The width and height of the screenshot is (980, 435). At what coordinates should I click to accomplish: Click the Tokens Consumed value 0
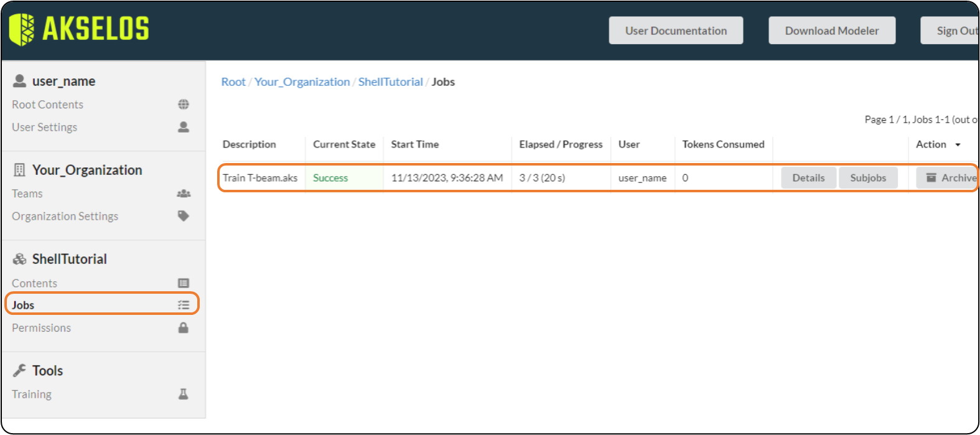click(685, 178)
